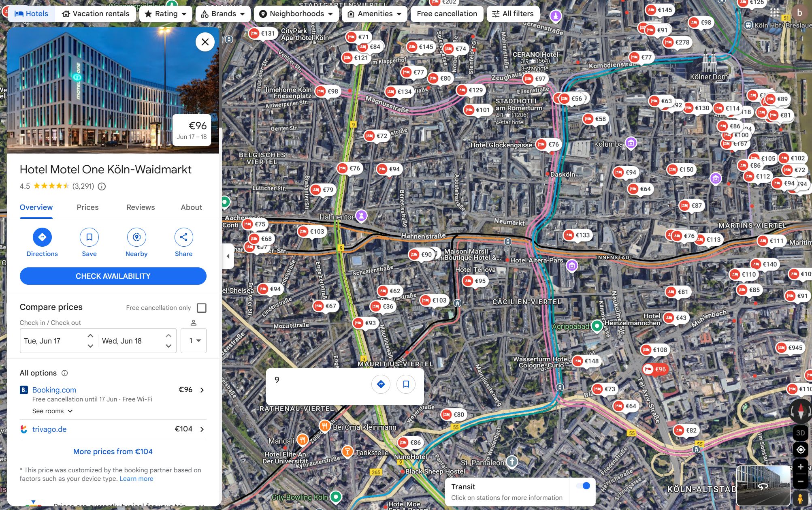812x510 pixels.
Task: Expand See rooms under Booking.com
Action: pyautogui.click(x=53, y=411)
